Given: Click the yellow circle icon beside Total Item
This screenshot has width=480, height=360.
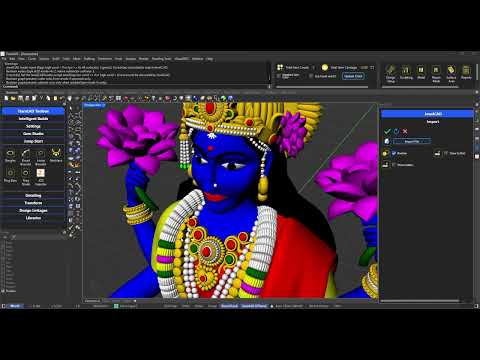Looking at the screenshot, I should click(x=325, y=67).
